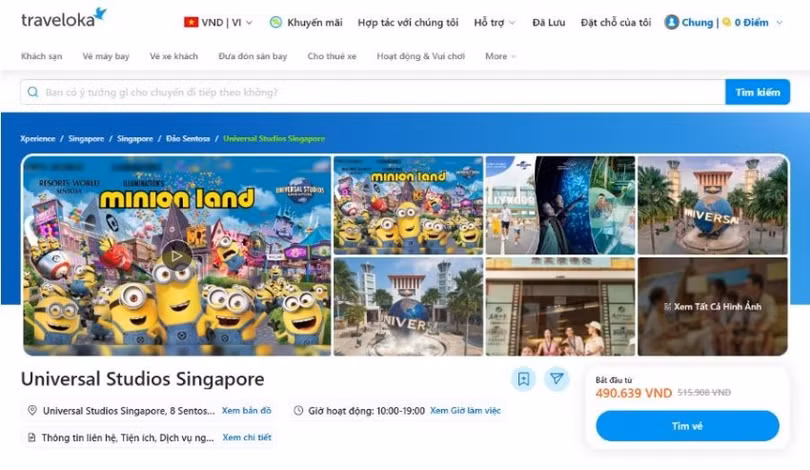
Task: Expand the More navigation menu
Action: click(501, 56)
